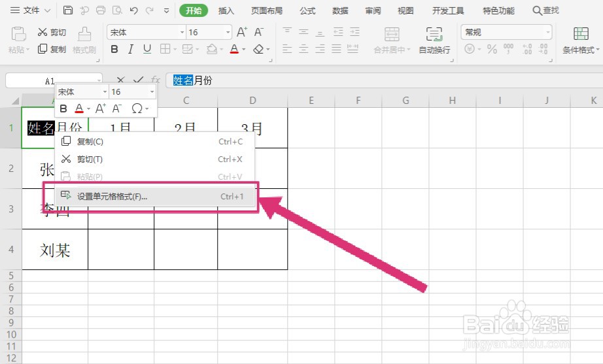Click the eraser clear icon
The width and height of the screenshot is (603, 364).
pos(258,49)
